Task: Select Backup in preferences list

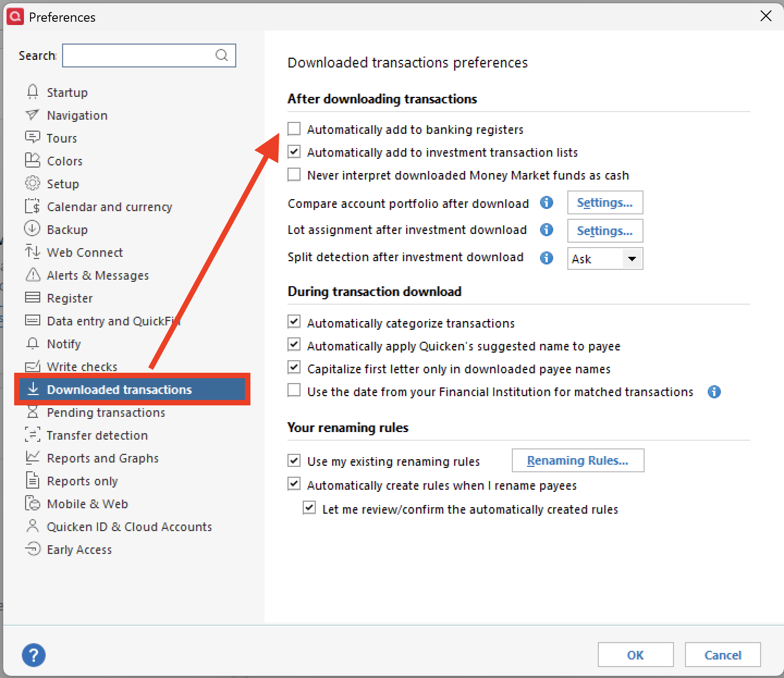Action: pyautogui.click(x=67, y=230)
